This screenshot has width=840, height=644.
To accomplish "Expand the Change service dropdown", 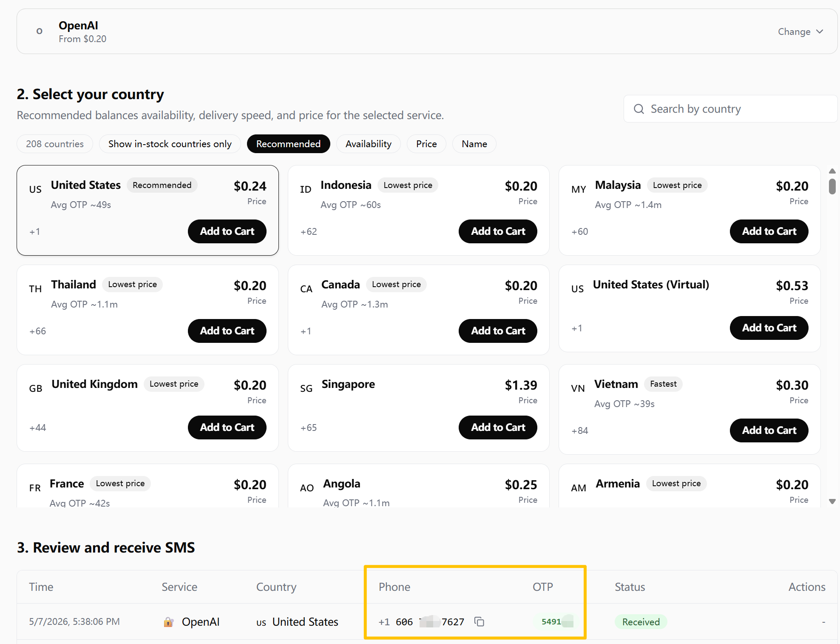I will pos(800,31).
